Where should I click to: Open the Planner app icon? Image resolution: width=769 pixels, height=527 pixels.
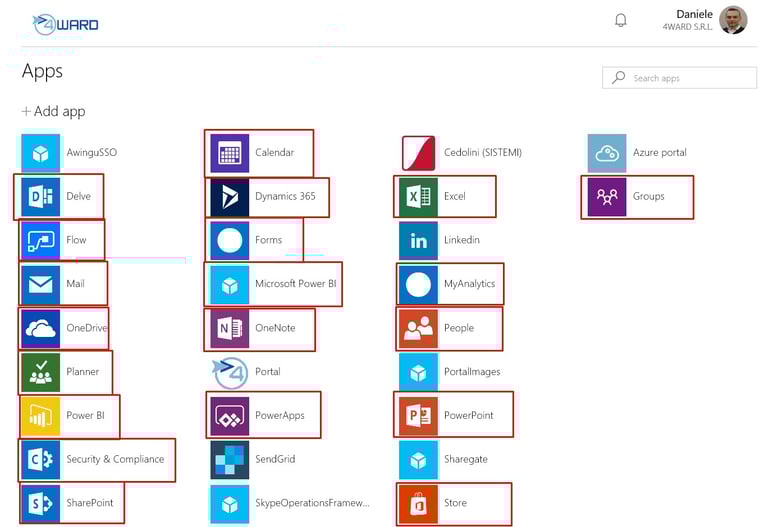[x=41, y=372]
